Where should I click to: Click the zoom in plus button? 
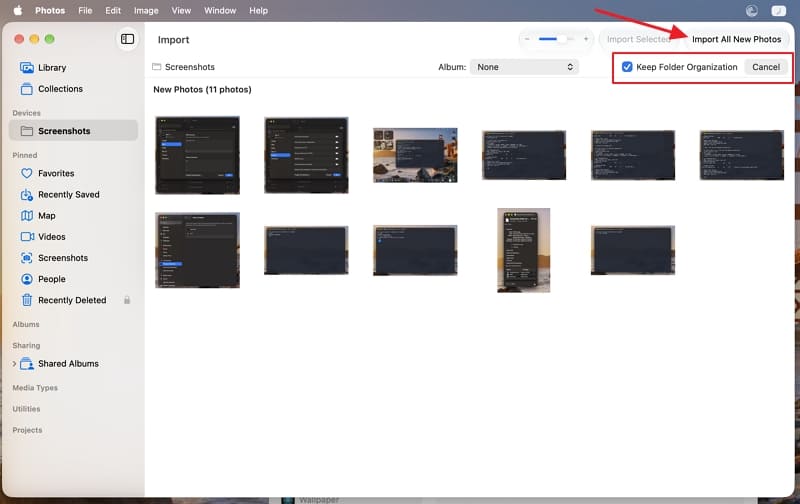coord(586,39)
